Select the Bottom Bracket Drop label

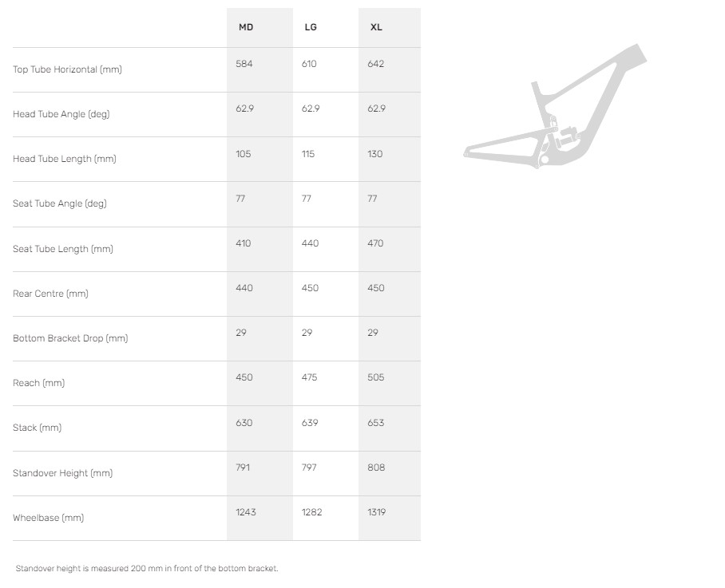70,338
